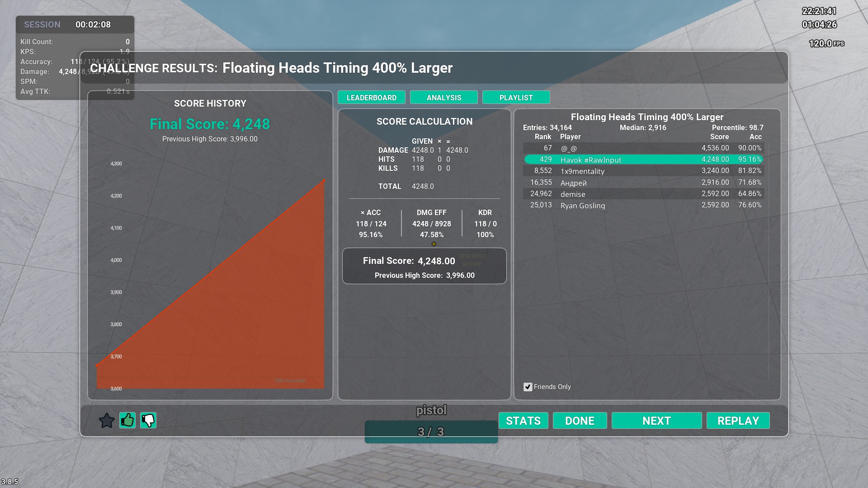Go to NEXT scenario
Viewport: 868px width, 488px height.
pyautogui.click(x=656, y=421)
